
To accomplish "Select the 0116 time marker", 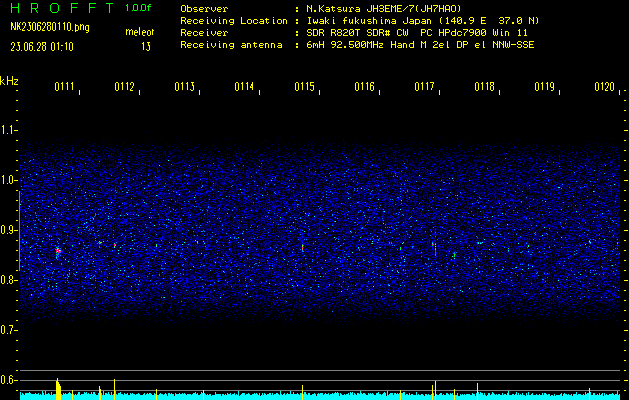I will pyautogui.click(x=364, y=86).
